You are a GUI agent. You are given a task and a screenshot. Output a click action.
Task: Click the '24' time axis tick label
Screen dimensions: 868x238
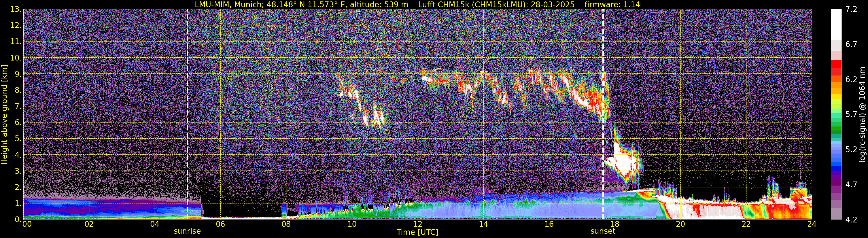[x=812, y=224]
